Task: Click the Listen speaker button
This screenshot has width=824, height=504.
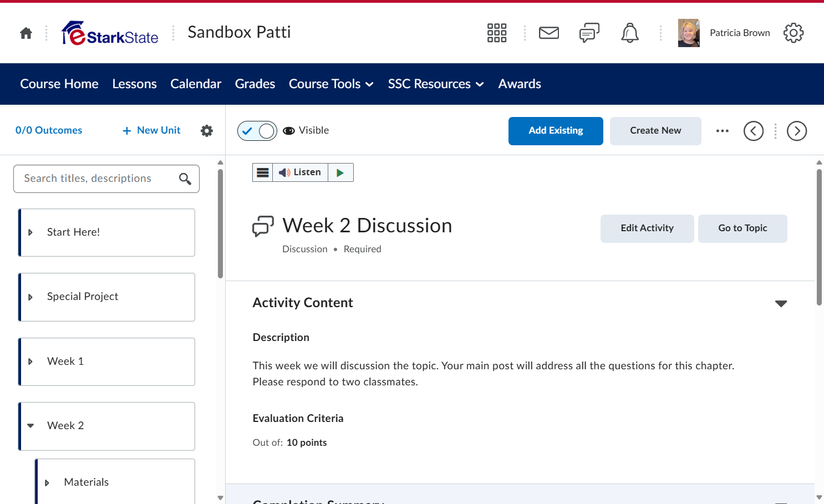Action: 300,172
